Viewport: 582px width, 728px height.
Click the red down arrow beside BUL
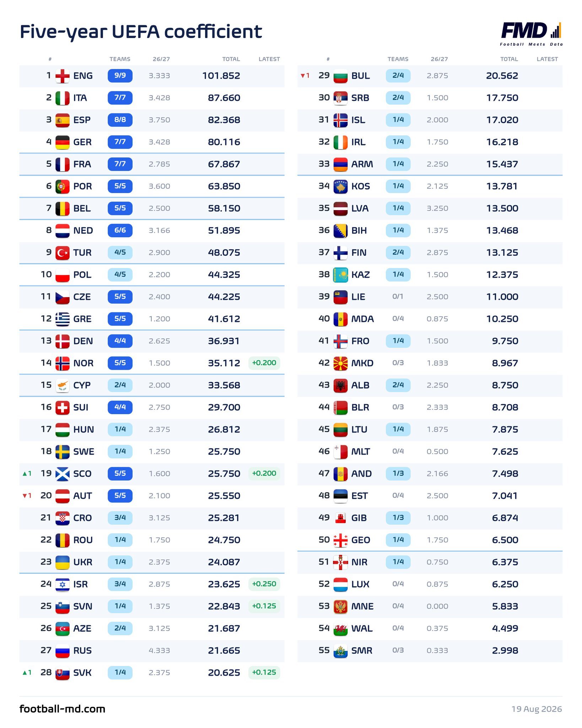[x=303, y=76]
